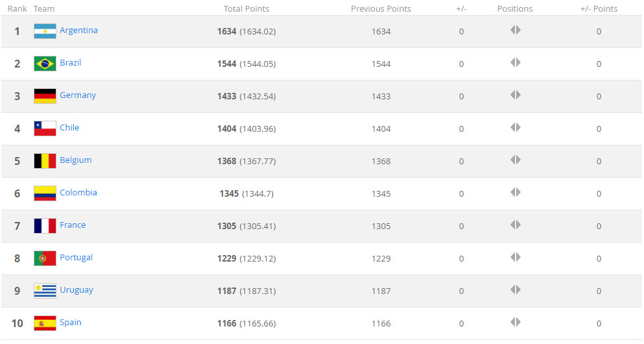This screenshot has height=344, width=644.
Task: Click the Germany flag icon
Action: point(45,96)
